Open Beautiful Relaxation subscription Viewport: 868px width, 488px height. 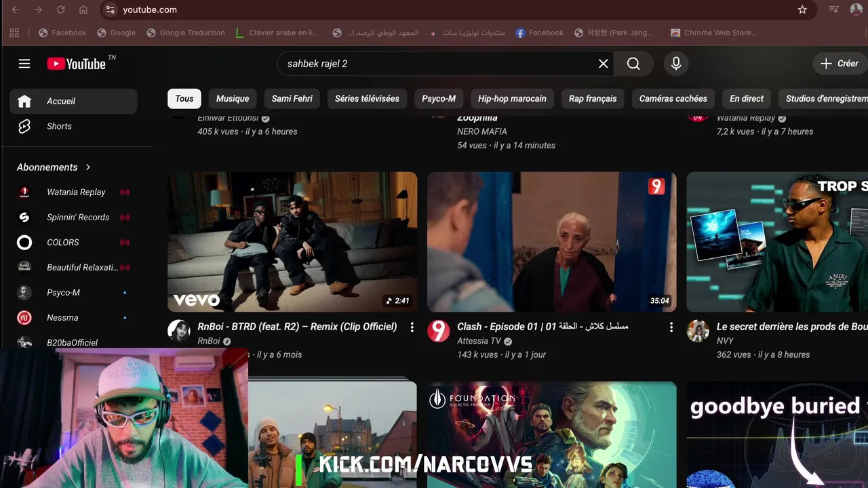tap(73, 267)
